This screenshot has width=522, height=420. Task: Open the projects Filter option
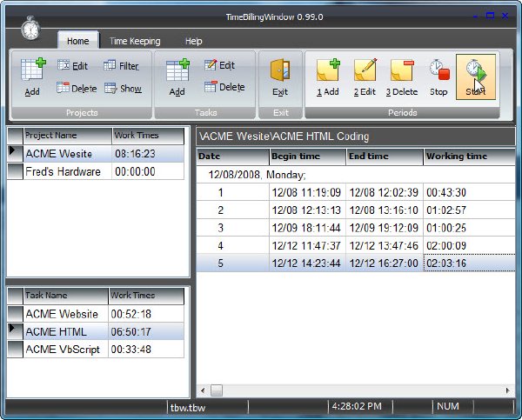[x=121, y=65]
